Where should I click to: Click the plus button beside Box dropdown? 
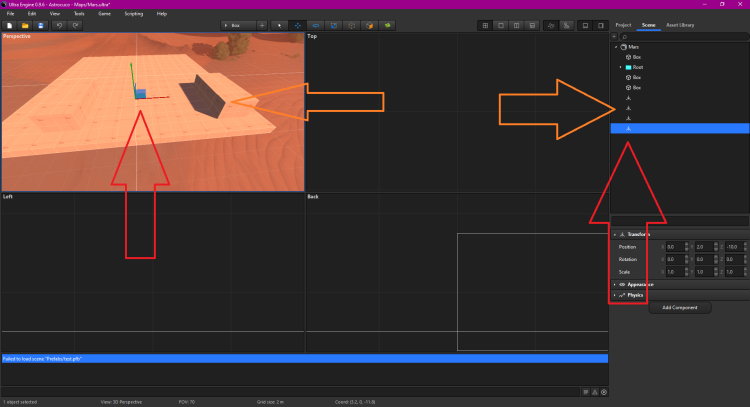click(262, 24)
